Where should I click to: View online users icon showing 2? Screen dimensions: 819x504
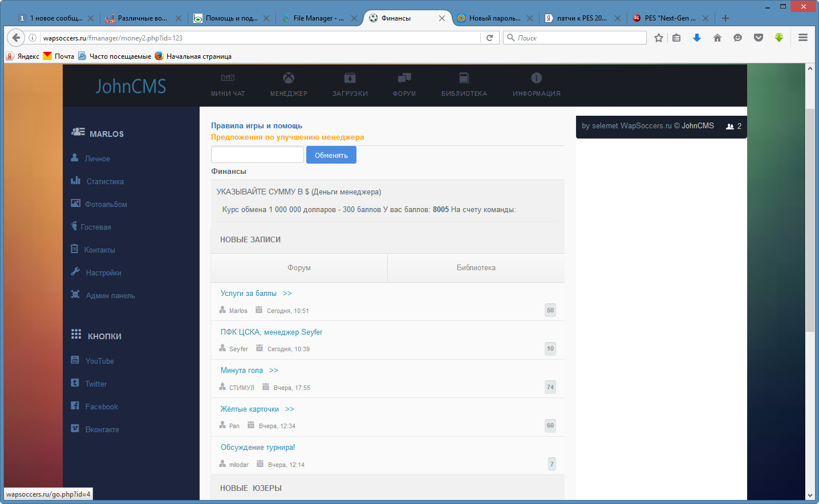733,126
